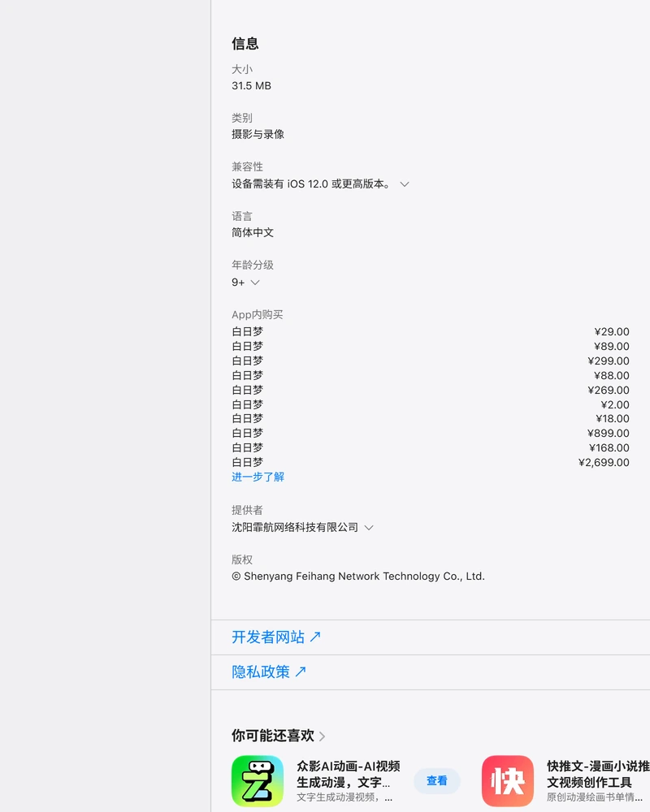
Task: Select the ¥2.00 in-app purchase price
Action: click(x=615, y=404)
